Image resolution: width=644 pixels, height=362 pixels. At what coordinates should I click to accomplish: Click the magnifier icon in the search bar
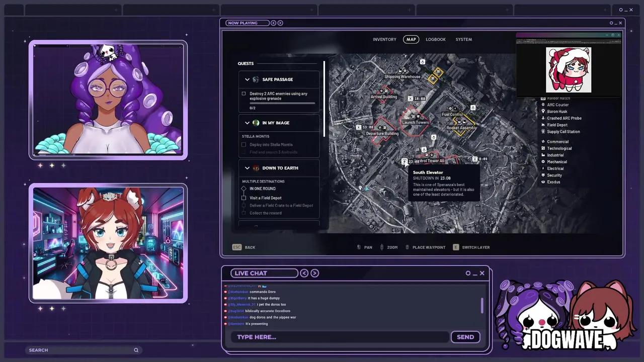[x=136, y=350]
